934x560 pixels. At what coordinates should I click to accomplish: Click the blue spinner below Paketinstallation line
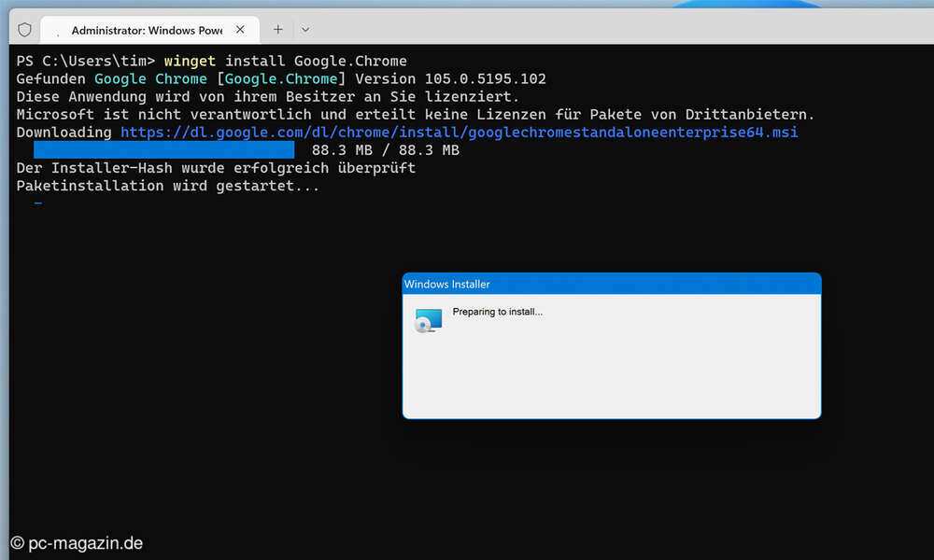37,203
